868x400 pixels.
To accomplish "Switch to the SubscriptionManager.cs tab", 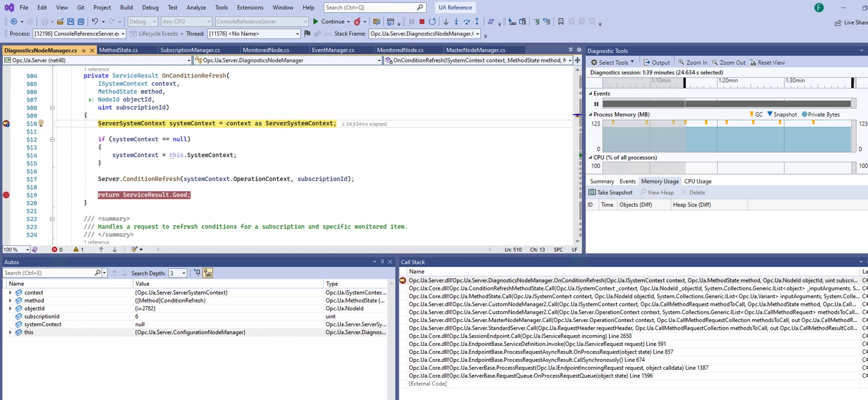I will (x=190, y=50).
